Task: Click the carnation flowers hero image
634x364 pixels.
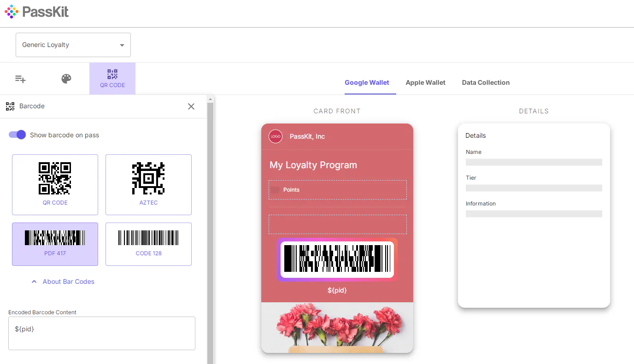Action: click(x=337, y=328)
